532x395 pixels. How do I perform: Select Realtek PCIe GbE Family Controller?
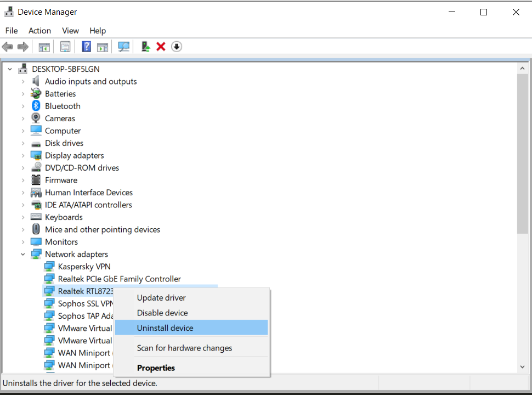[119, 279]
